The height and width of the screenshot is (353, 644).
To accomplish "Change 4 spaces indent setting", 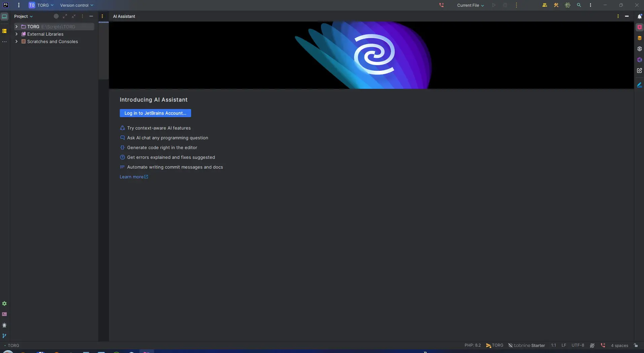I will 619,345.
